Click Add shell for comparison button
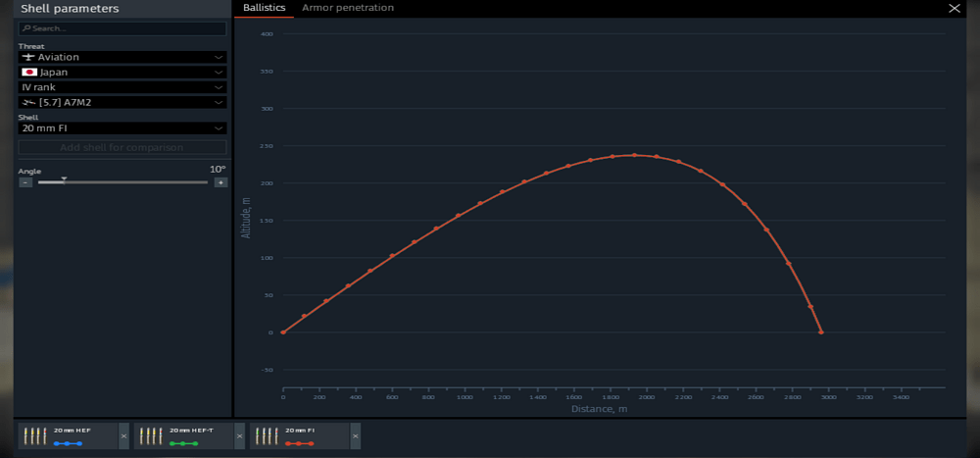This screenshot has height=458, width=980. (x=122, y=148)
